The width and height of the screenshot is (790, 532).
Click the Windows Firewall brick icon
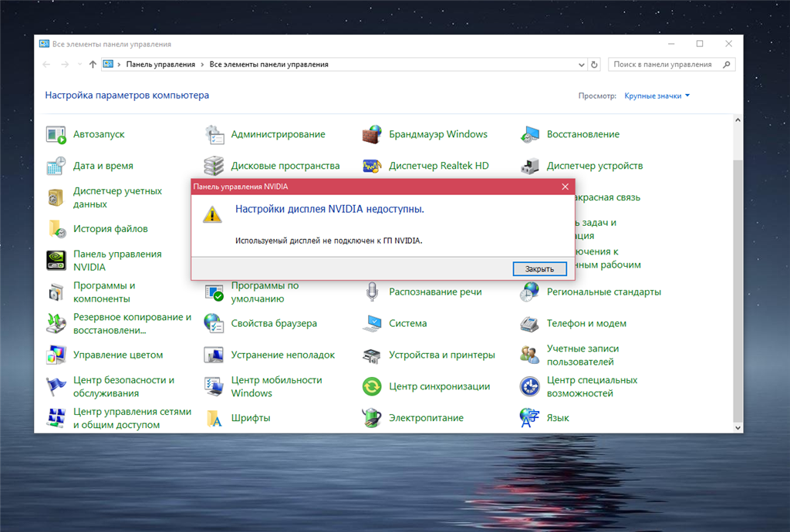372,134
